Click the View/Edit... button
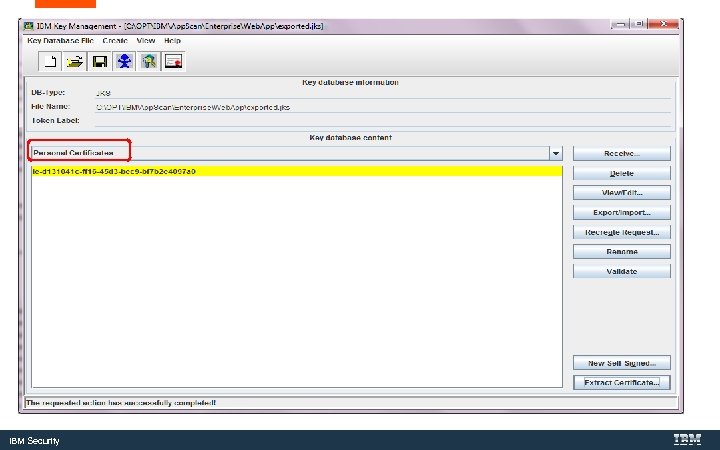The image size is (720, 450). click(622, 193)
